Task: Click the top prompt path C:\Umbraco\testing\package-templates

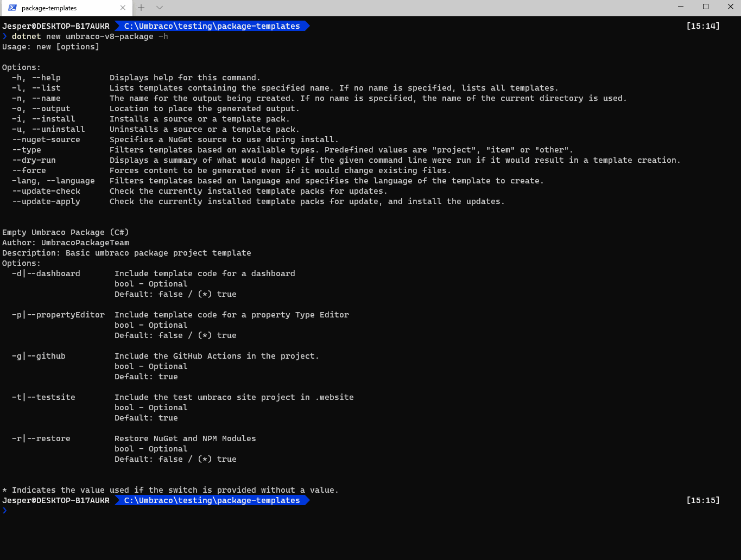Action: pos(212,26)
